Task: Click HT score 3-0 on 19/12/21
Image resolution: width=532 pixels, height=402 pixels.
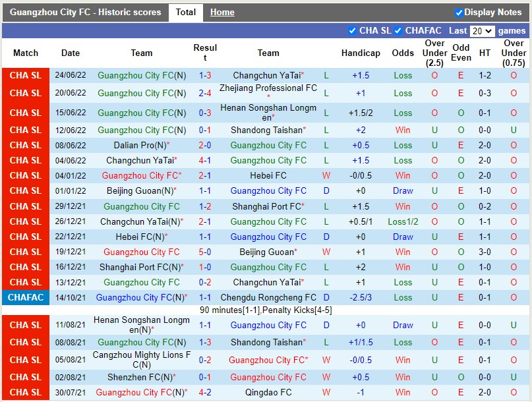Action: pos(485,252)
